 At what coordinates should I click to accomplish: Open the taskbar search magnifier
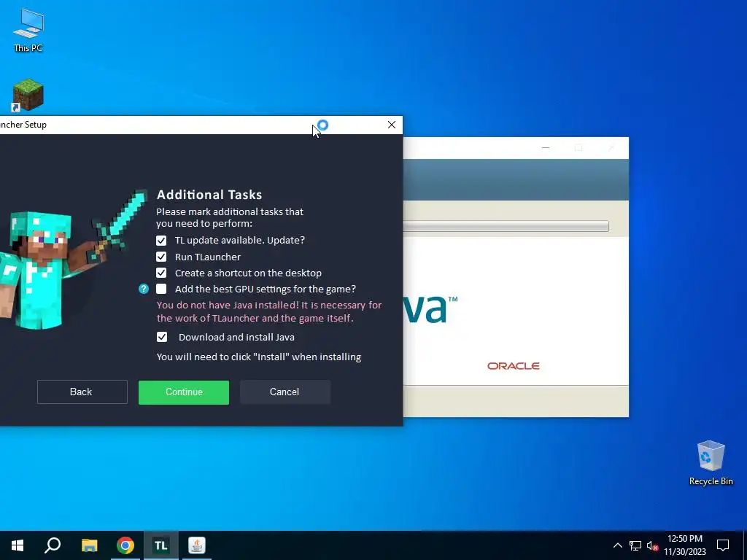tap(53, 545)
